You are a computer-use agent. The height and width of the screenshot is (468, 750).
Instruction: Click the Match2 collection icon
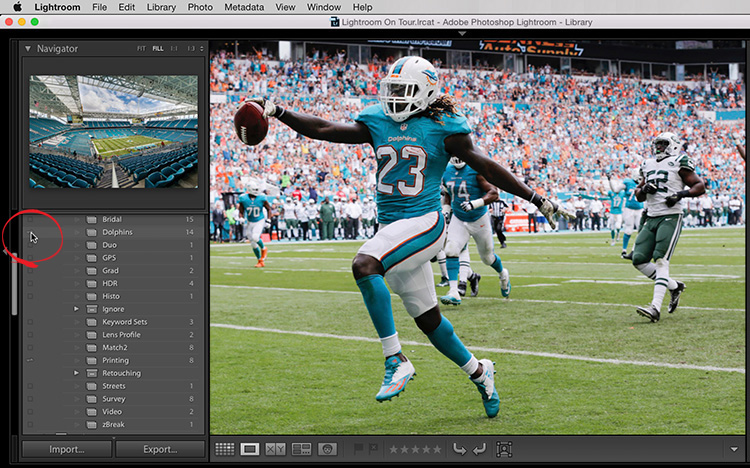[x=91, y=347]
